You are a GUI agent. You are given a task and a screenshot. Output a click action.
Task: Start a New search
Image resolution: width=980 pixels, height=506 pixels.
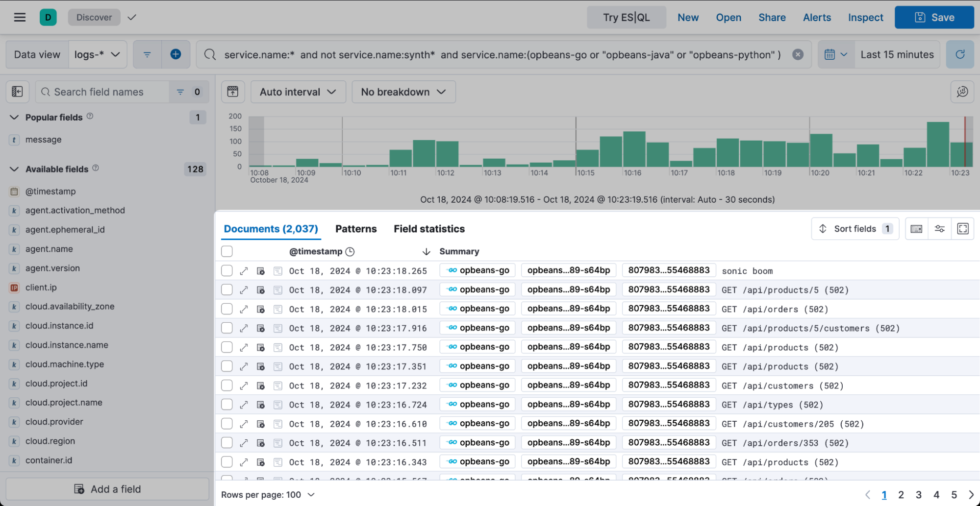688,18
